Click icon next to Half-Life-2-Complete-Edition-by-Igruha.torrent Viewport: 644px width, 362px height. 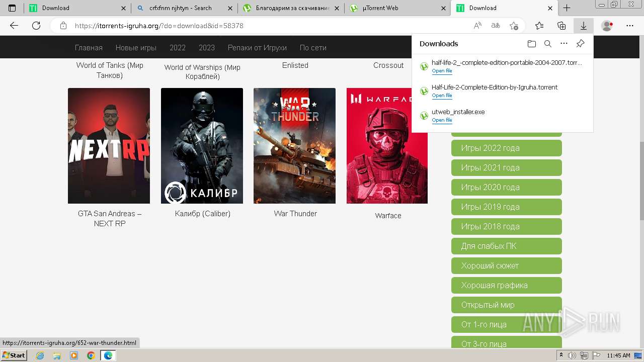pos(424,91)
